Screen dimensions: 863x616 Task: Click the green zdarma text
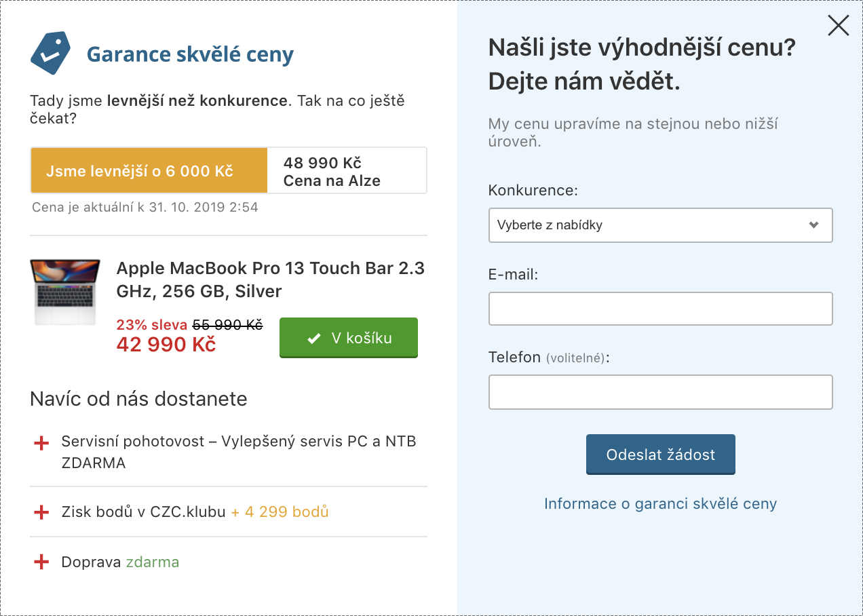pyautogui.click(x=153, y=562)
